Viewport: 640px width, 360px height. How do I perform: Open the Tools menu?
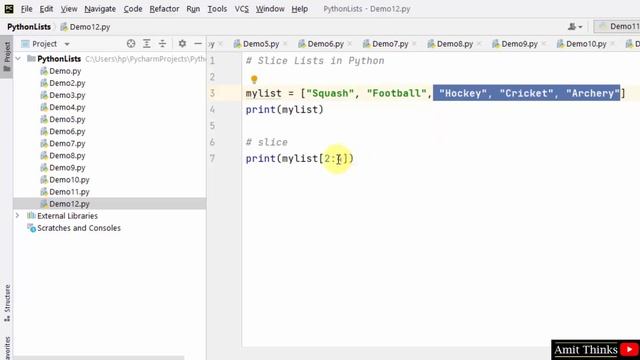coord(217,9)
